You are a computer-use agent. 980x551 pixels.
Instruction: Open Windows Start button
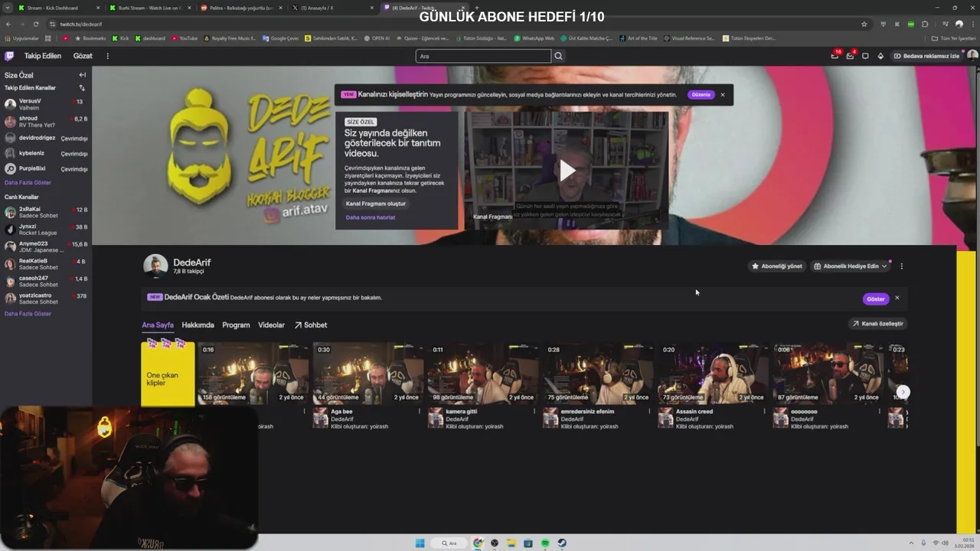420,543
